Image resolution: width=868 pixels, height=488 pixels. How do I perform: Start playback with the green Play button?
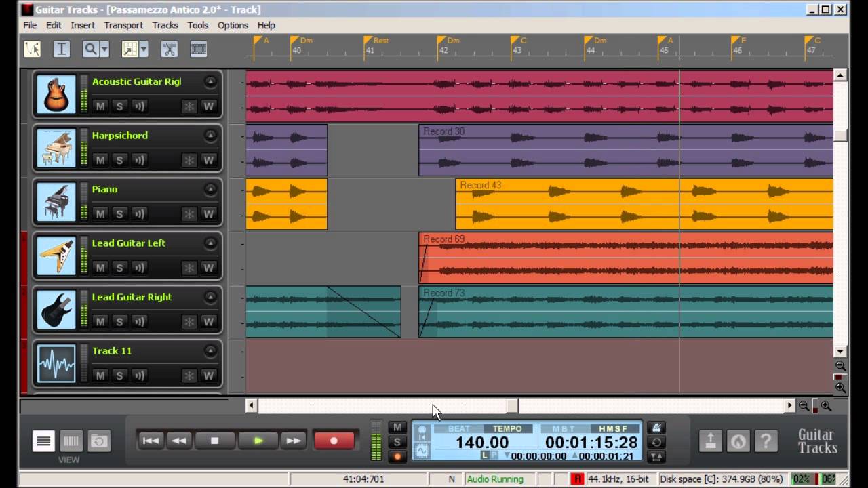click(x=258, y=441)
